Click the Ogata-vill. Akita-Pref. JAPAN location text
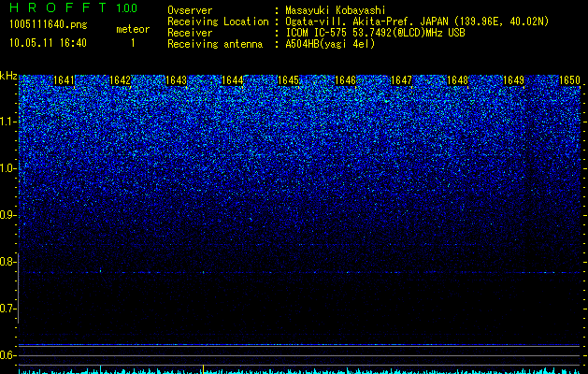This screenshot has height=374, width=588. coord(417,22)
